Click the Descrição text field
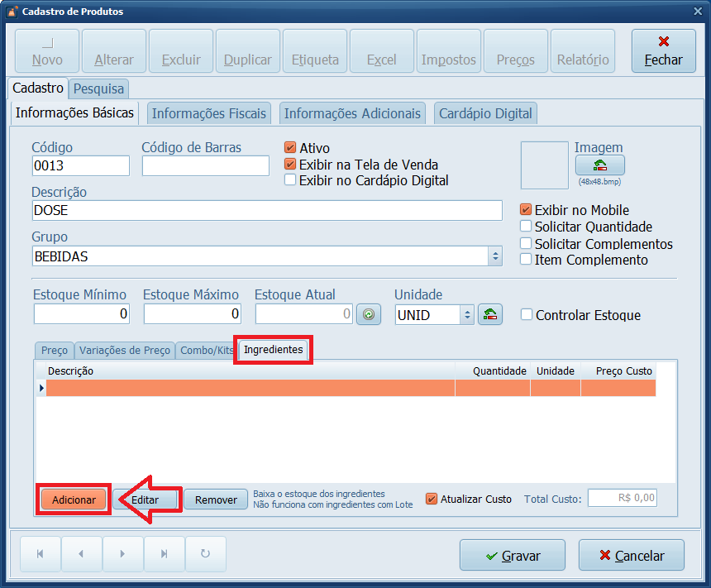 tap(266, 211)
